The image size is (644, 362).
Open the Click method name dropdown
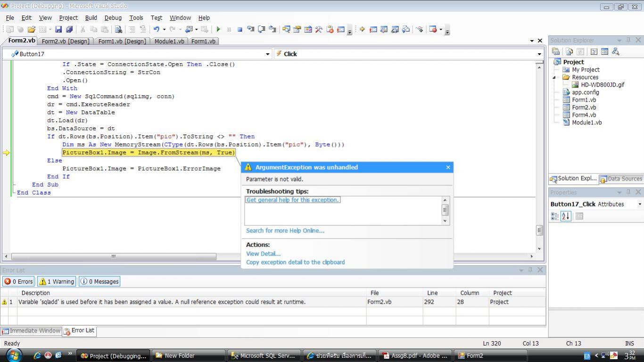(x=539, y=54)
